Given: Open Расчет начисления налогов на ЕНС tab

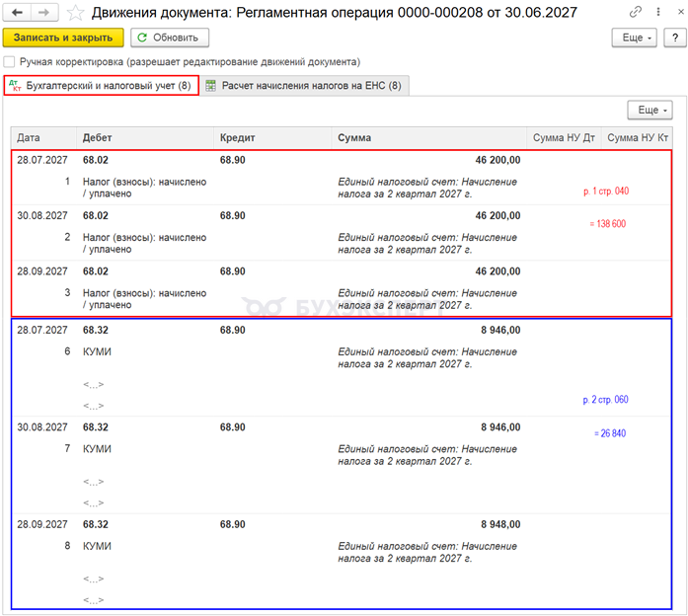Looking at the screenshot, I should [x=305, y=86].
